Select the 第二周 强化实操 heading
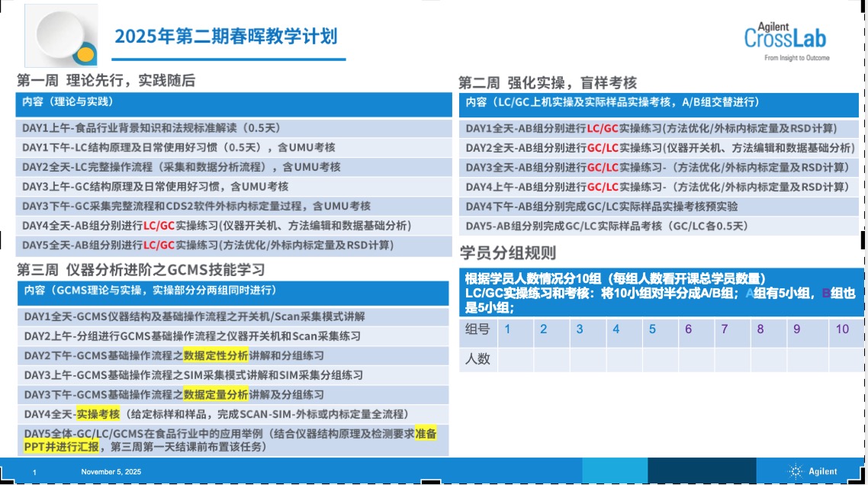 (x=547, y=82)
